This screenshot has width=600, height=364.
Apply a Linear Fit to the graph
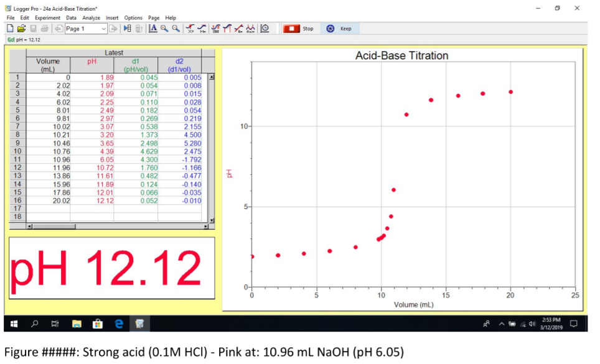click(239, 28)
